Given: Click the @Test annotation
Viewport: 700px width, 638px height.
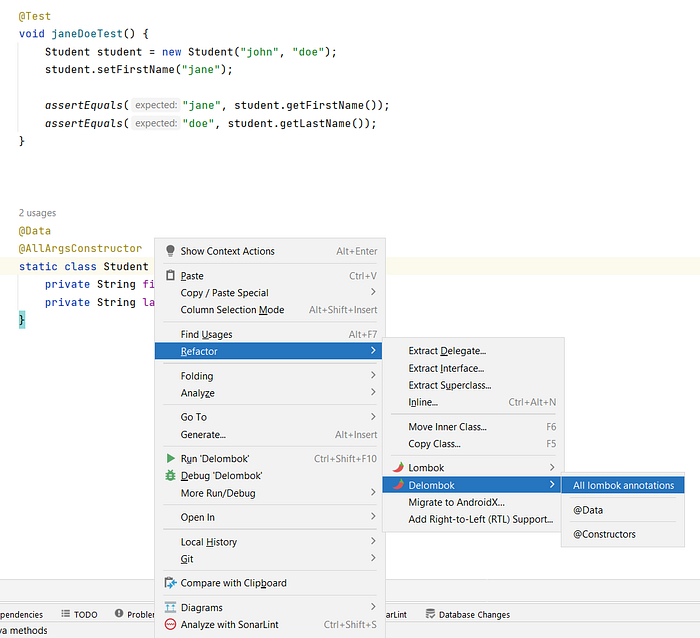Looking at the screenshot, I should pyautogui.click(x=35, y=17).
